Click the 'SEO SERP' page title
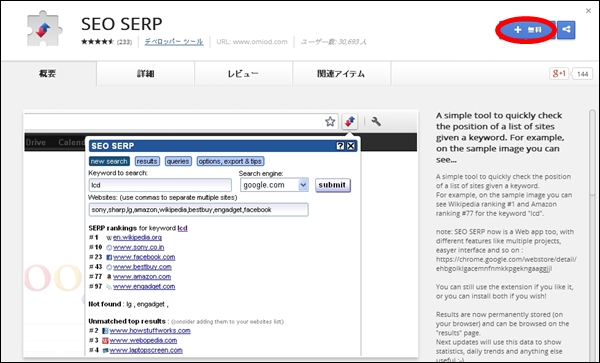The width and height of the screenshot is (600, 363). pyautogui.click(x=122, y=24)
